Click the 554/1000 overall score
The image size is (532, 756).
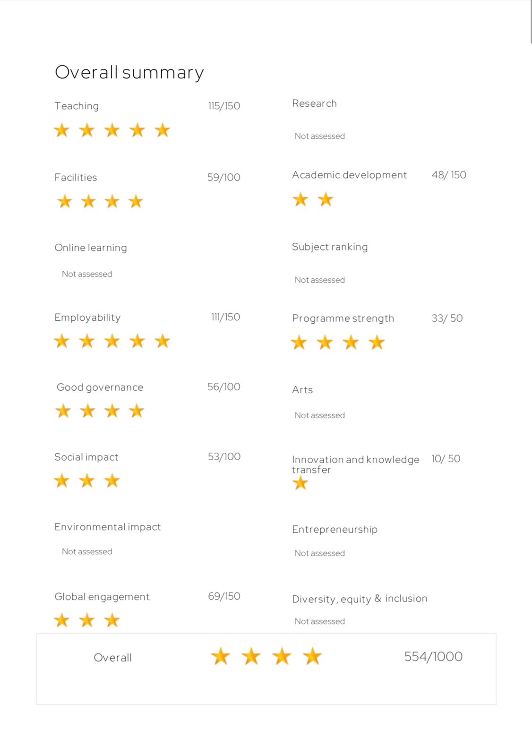click(x=433, y=656)
